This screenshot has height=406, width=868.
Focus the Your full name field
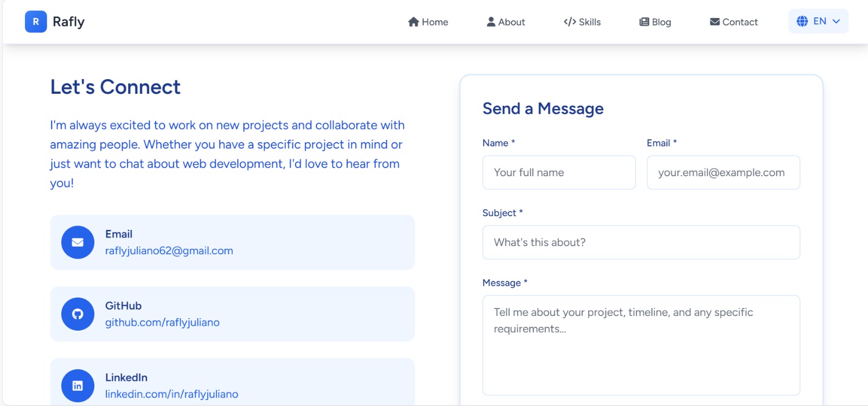pos(559,172)
